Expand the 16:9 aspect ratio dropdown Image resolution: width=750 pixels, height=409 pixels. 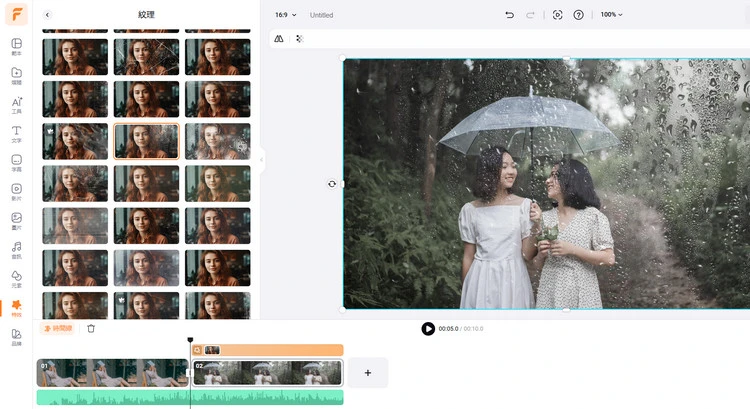click(286, 15)
